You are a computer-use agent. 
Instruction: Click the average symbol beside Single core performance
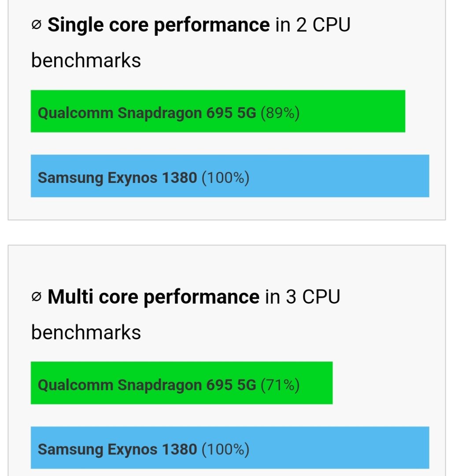coord(36,25)
